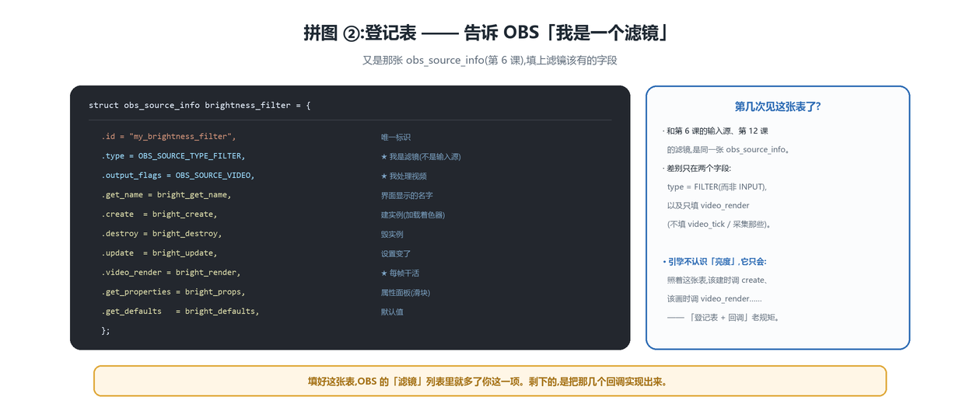The image size is (980, 404).
Task: Click the .get_name = bright_get_name line
Action: click(166, 195)
